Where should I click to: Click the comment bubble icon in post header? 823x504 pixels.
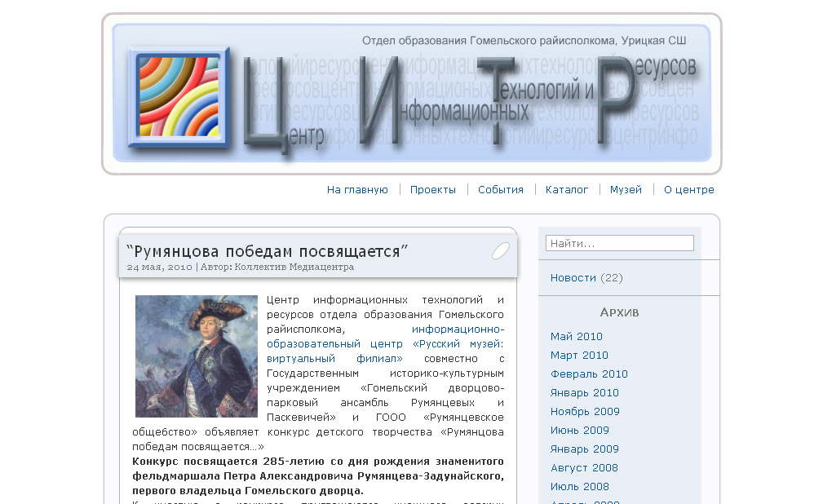pyautogui.click(x=500, y=251)
